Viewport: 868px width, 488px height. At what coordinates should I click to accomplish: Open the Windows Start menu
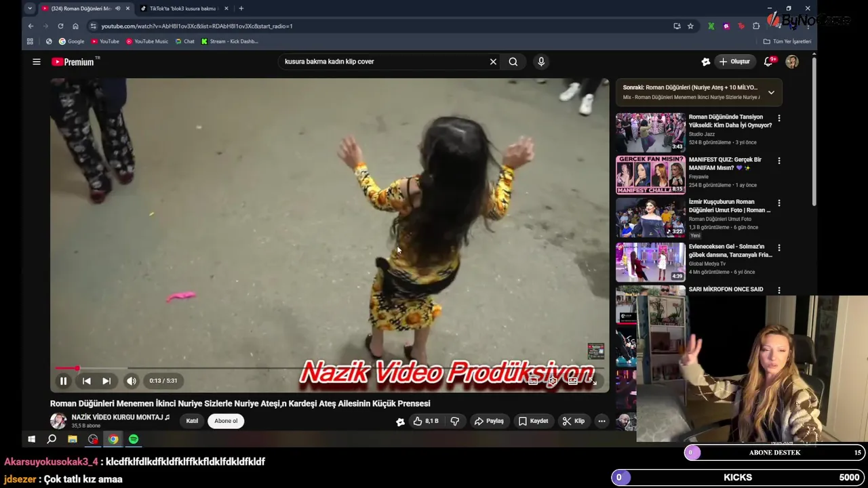coord(31,439)
